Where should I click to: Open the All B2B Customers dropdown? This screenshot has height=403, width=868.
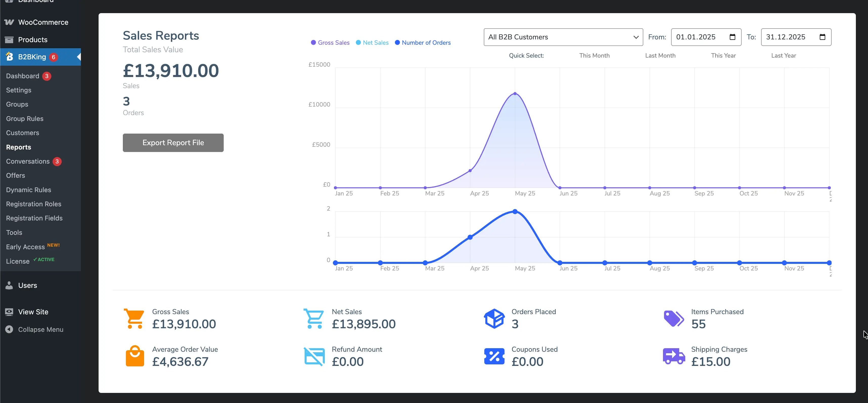pyautogui.click(x=563, y=37)
